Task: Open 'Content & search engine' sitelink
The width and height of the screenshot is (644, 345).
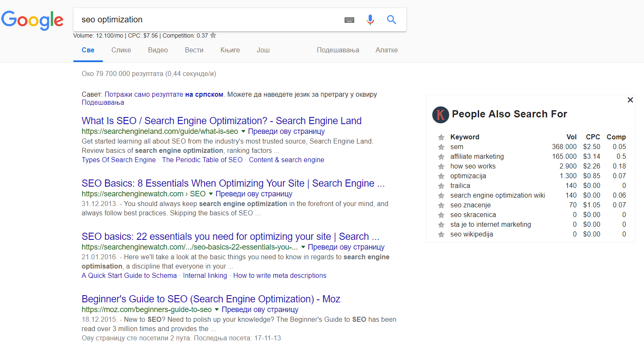Action: 286,160
